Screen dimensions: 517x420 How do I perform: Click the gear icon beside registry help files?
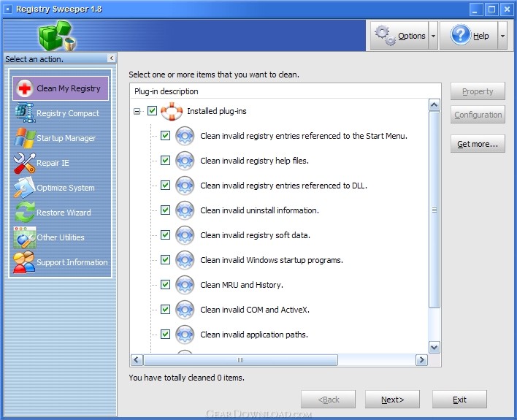[x=185, y=161]
